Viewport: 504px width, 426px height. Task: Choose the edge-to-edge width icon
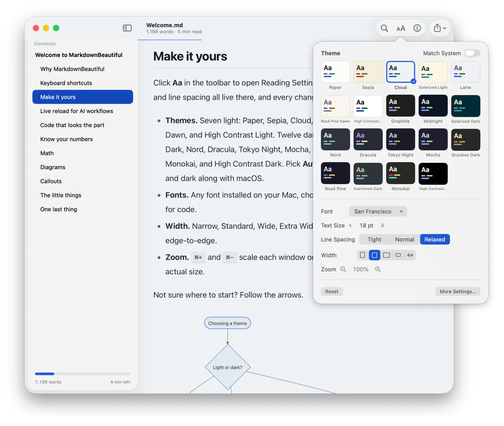(410, 255)
